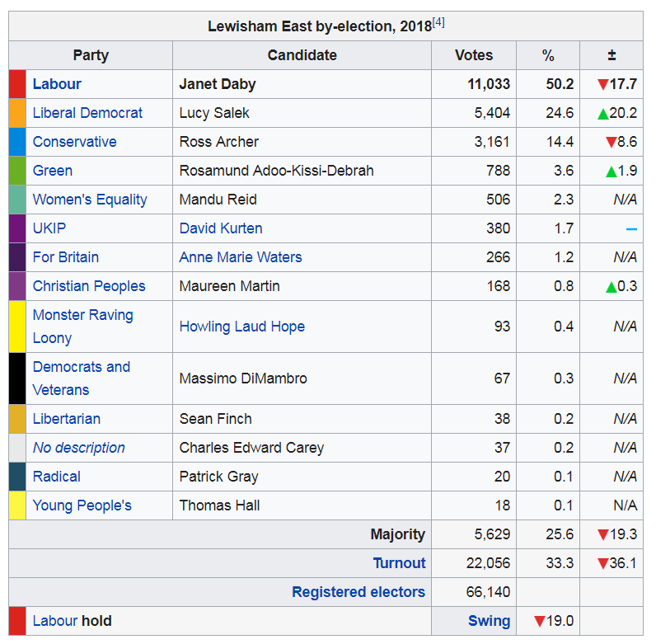Open David Kurten's candidate page

[221, 228]
